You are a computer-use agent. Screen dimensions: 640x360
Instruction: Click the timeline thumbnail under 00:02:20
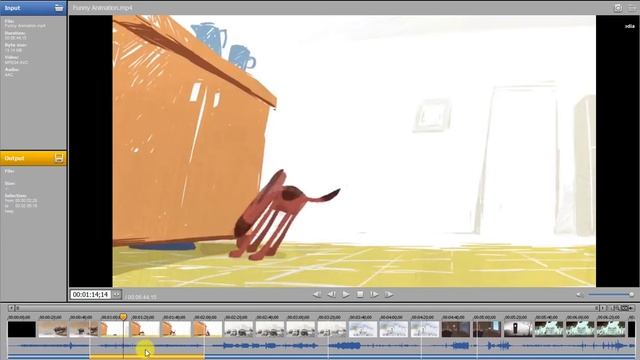(x=238, y=329)
